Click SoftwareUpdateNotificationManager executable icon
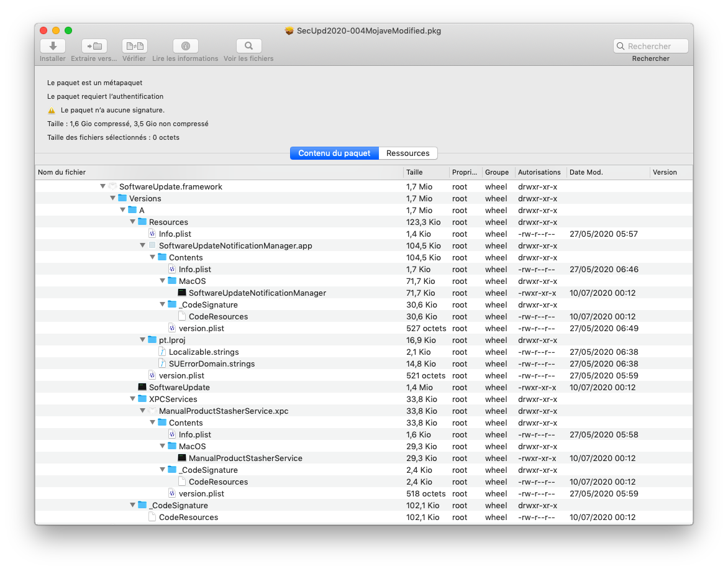728x571 pixels. [x=182, y=293]
